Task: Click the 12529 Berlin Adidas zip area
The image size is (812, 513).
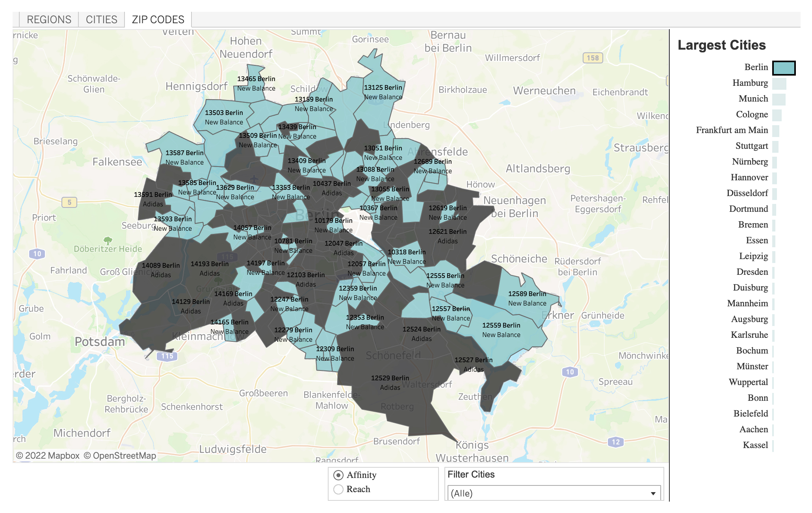Action: [390, 383]
